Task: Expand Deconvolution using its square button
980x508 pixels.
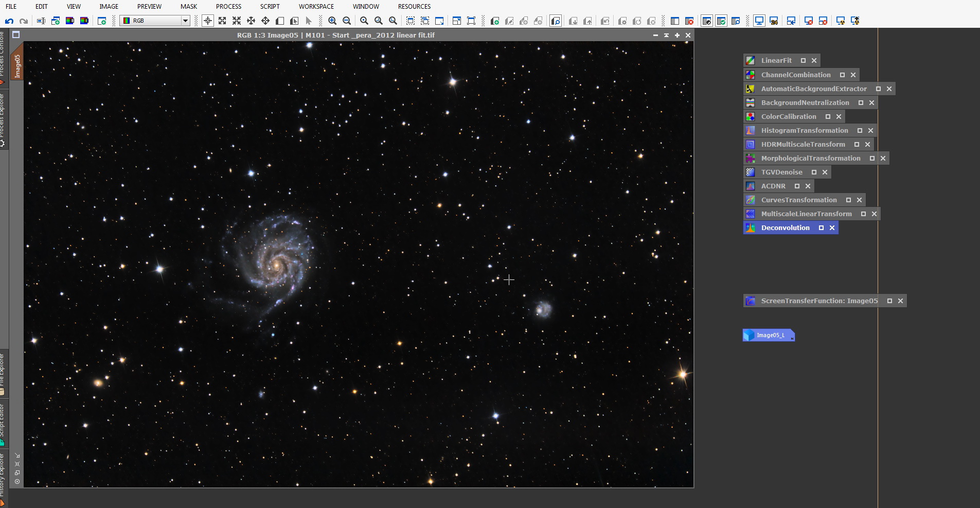Action: point(821,227)
